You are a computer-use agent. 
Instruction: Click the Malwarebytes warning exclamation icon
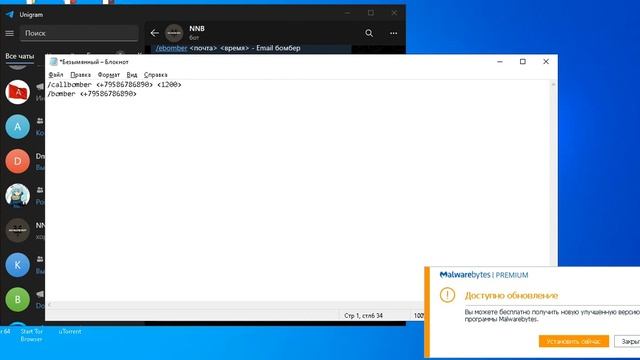[447, 295]
